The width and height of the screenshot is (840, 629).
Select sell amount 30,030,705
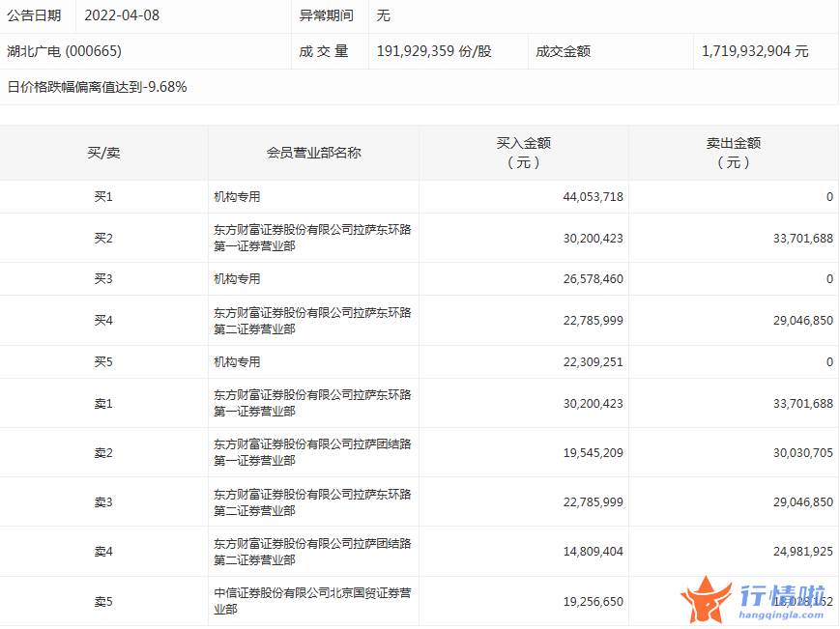803,453
